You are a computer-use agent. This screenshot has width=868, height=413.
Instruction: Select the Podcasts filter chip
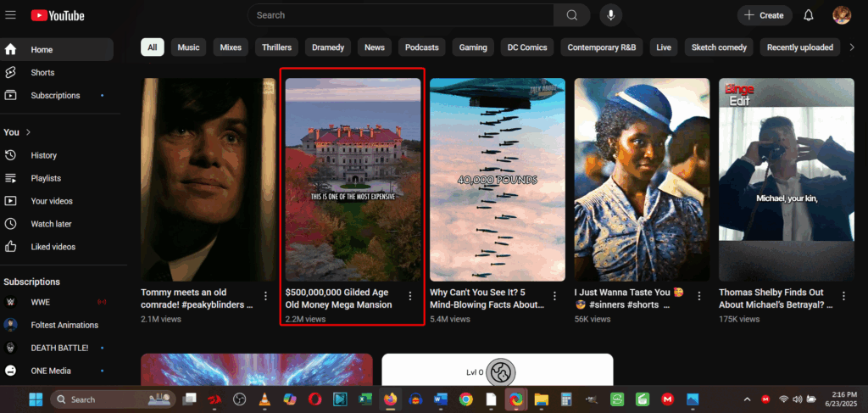click(422, 47)
